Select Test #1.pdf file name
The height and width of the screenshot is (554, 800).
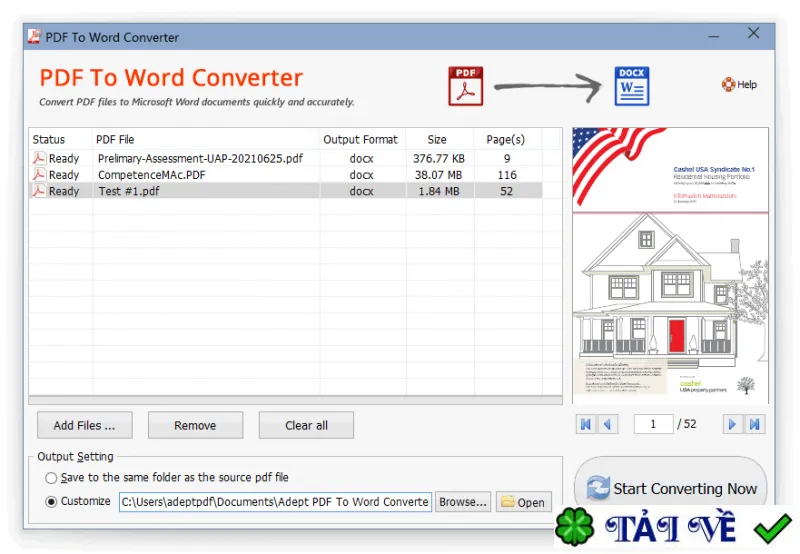click(x=129, y=191)
